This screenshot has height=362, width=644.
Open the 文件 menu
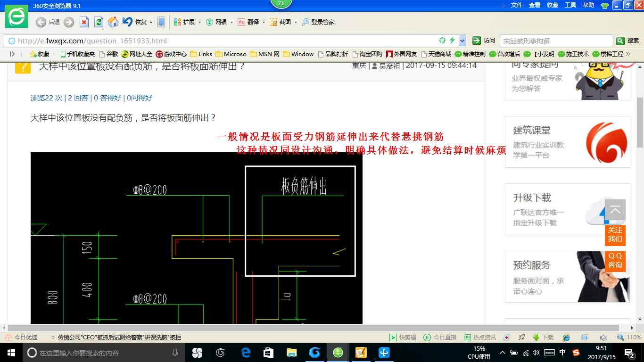point(517,5)
